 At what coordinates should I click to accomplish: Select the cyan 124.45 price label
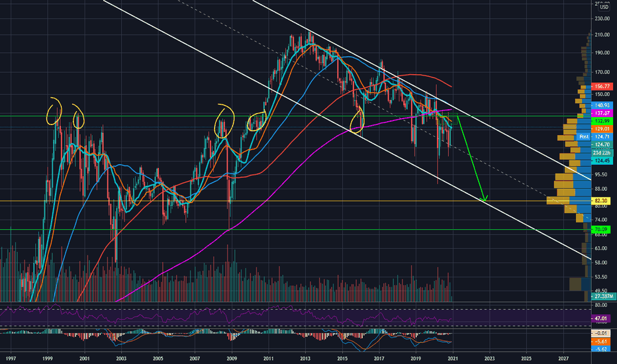pos(602,161)
